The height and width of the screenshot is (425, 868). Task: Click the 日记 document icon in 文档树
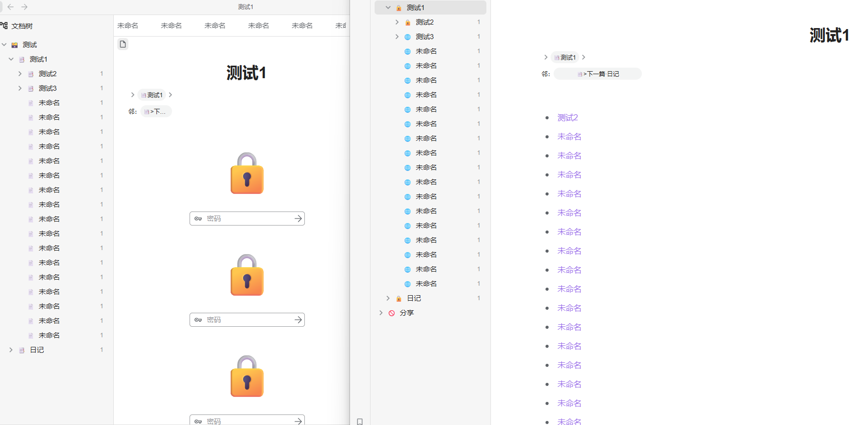coord(22,350)
